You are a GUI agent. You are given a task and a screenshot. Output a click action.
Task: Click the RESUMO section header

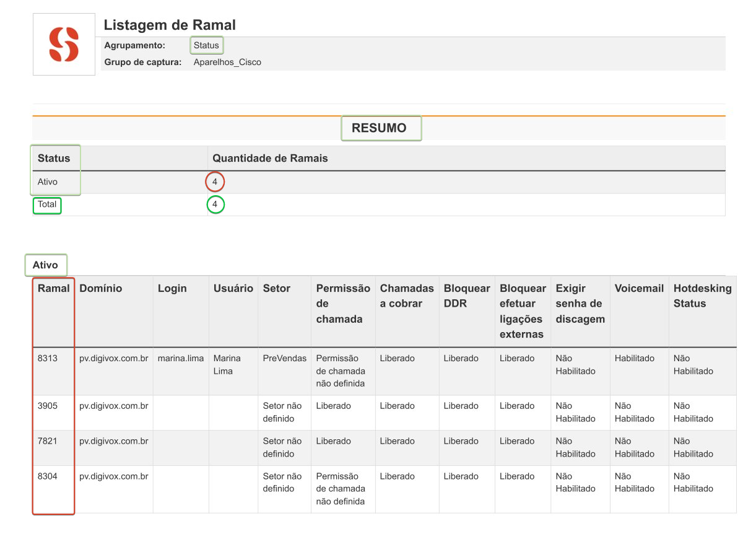381,128
